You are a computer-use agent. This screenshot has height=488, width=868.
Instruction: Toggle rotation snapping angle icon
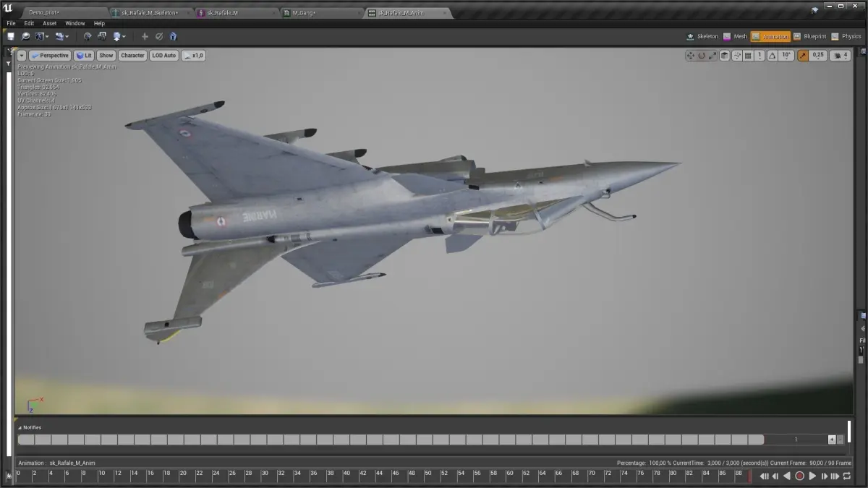click(x=773, y=55)
